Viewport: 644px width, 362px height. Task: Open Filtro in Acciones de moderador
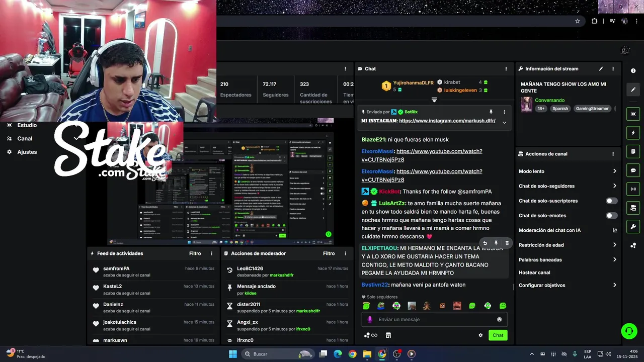click(329, 253)
